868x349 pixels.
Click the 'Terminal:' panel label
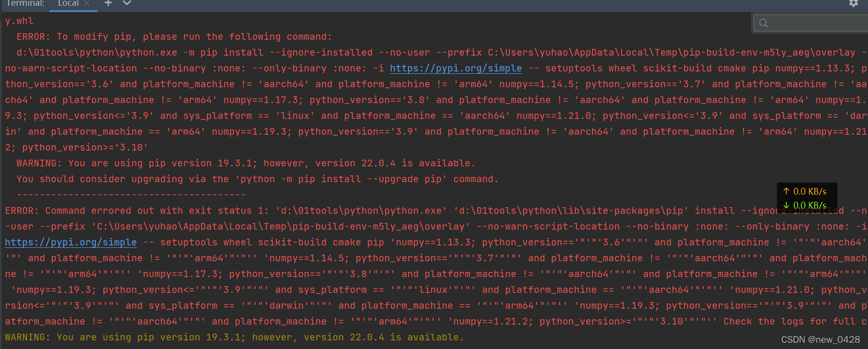25,3
